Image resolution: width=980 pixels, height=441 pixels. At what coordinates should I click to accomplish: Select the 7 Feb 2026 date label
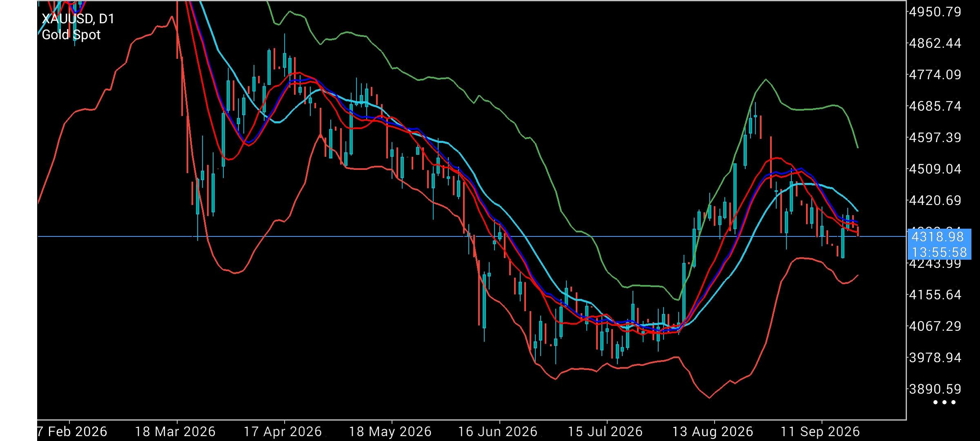(72, 432)
